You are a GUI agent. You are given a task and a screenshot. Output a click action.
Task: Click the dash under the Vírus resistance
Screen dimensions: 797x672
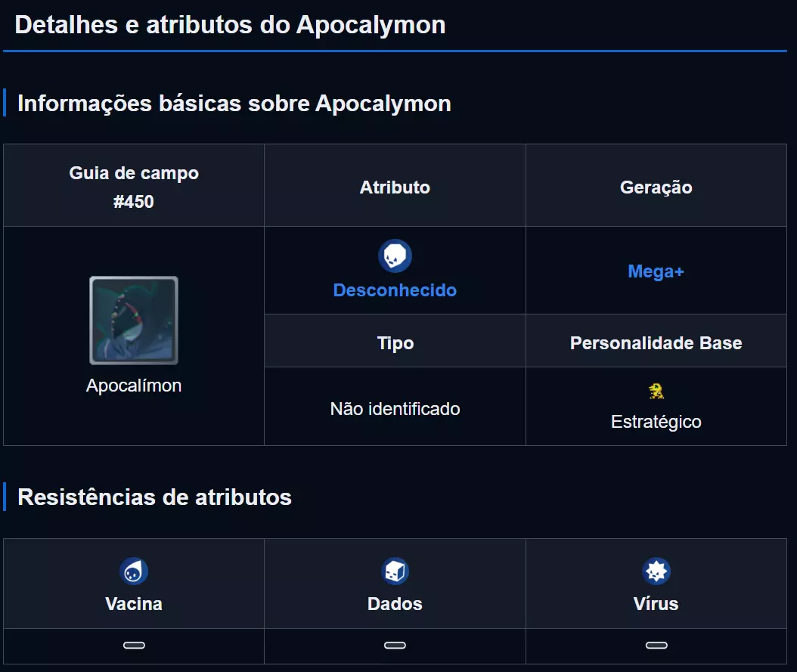pos(656,646)
